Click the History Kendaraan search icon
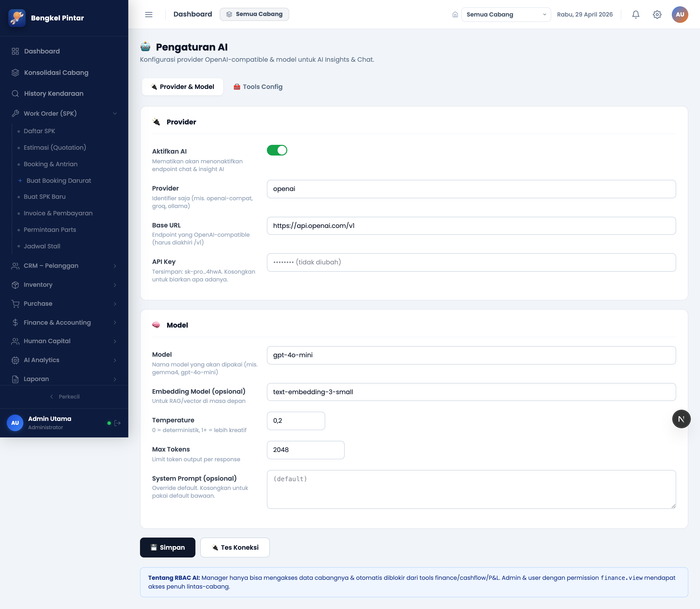The image size is (700, 609). (x=15, y=94)
